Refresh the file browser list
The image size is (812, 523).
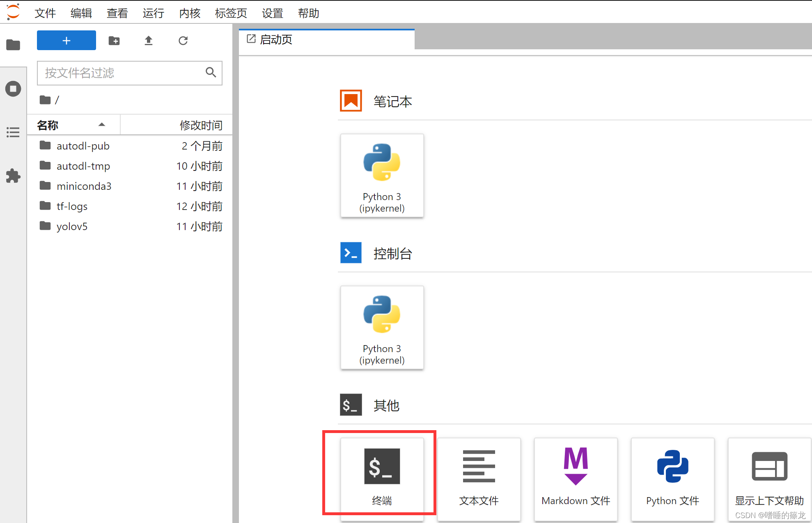coord(183,40)
